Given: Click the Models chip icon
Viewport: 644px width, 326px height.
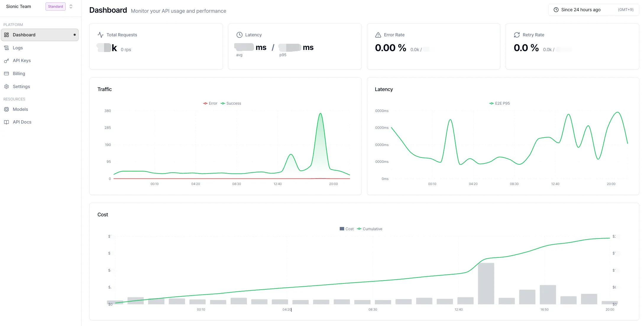Looking at the screenshot, I should click(7, 109).
